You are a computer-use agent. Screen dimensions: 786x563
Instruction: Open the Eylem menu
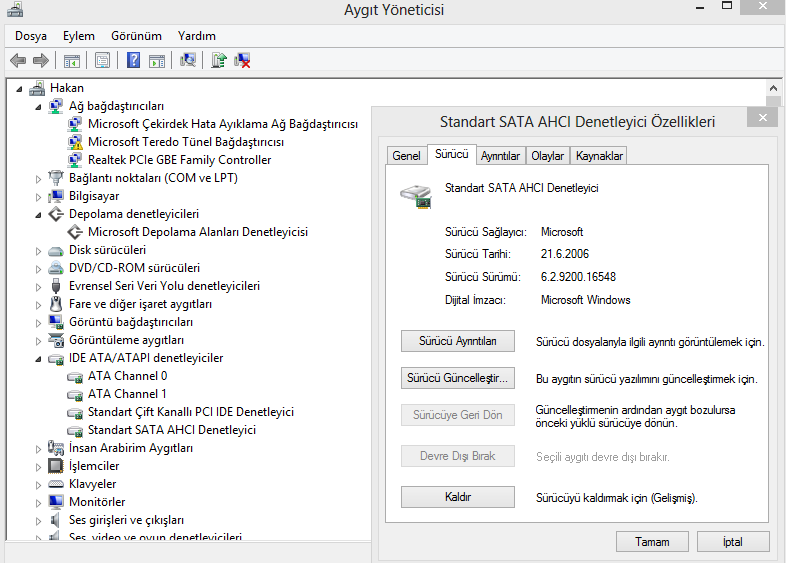click(x=79, y=36)
